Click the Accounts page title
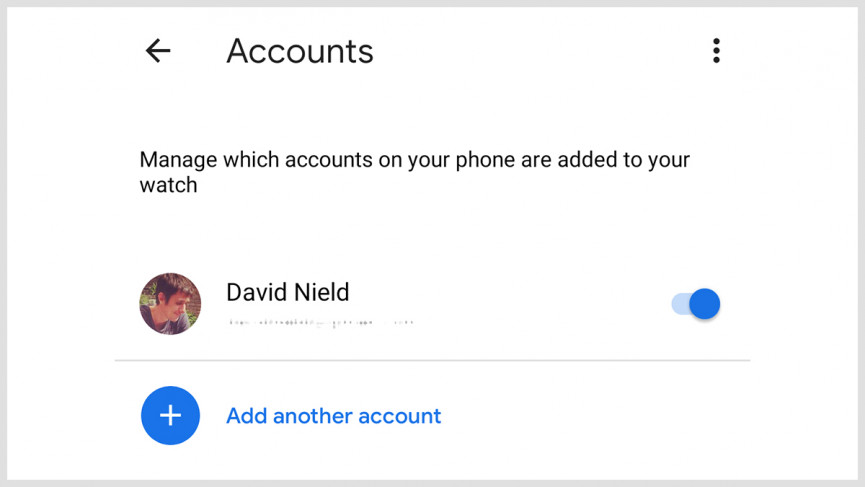865x487 pixels. pos(300,51)
